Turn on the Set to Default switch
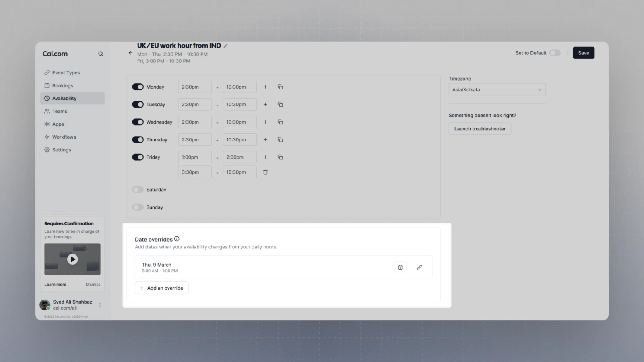The width and height of the screenshot is (644, 362). [x=555, y=53]
